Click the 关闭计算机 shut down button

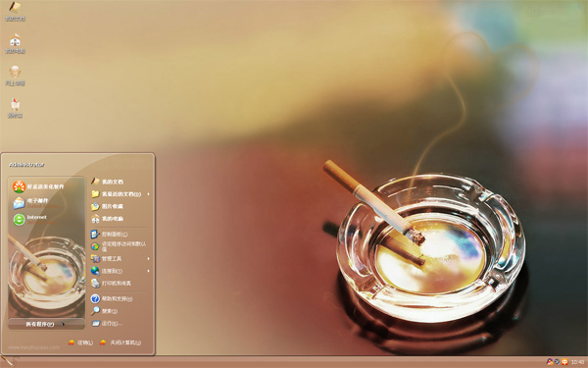coord(121,342)
